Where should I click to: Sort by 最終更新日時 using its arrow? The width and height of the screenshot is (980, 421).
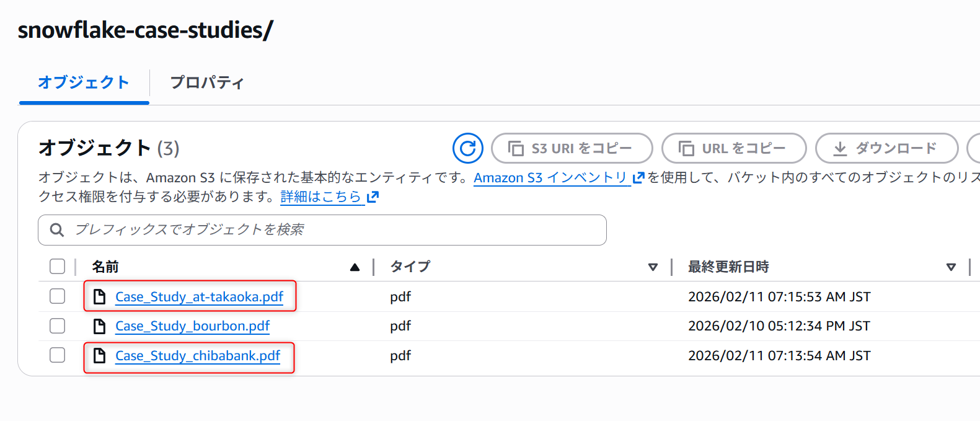951,267
